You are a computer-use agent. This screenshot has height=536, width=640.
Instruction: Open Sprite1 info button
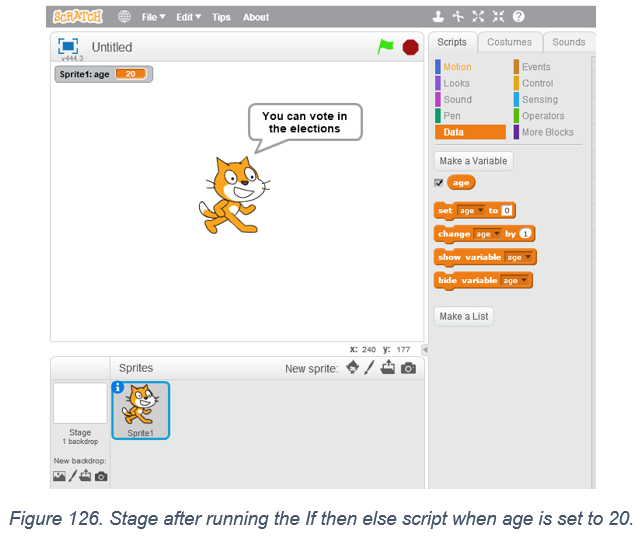point(118,387)
